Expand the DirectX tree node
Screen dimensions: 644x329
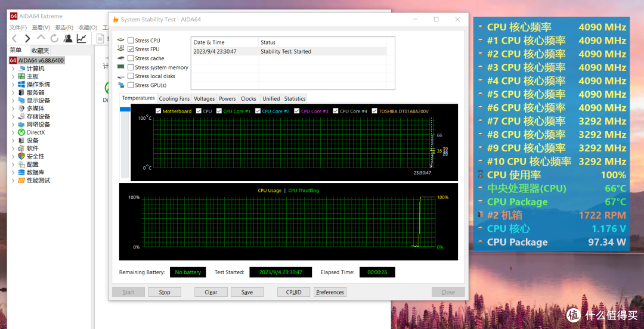(13, 132)
